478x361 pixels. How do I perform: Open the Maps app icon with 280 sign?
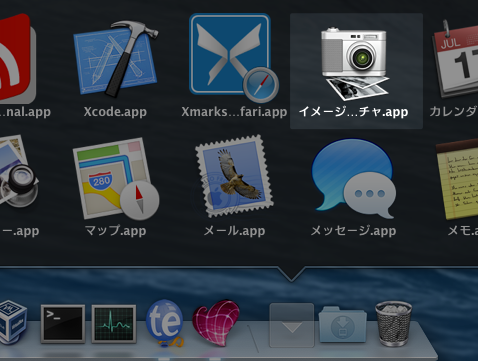[x=116, y=179]
